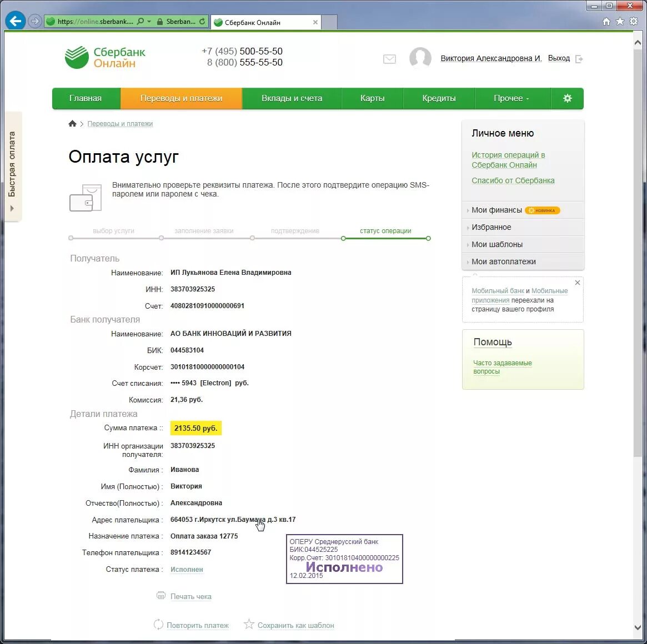The image size is (647, 644).
Task: Click the Sberban... security certificate lock field
Action: click(177, 22)
